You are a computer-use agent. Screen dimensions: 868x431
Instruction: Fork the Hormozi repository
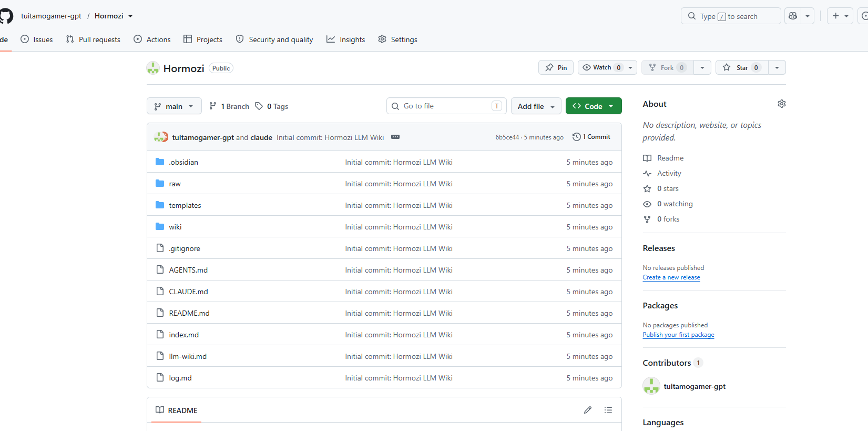tap(667, 67)
